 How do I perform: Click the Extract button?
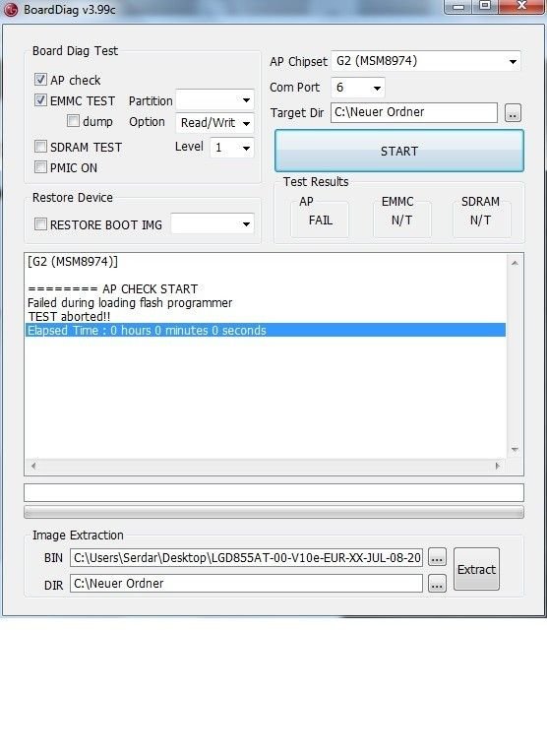(476, 569)
